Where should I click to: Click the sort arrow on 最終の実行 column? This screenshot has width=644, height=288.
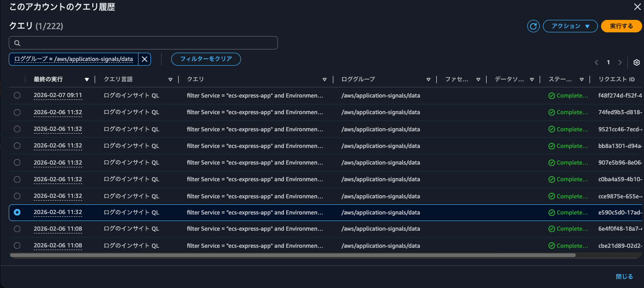(x=87, y=79)
